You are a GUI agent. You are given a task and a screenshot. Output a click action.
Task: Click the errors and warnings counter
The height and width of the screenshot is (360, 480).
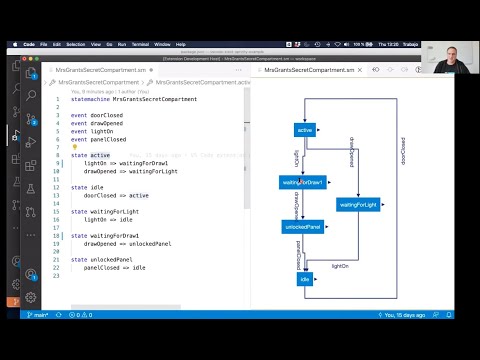point(80,315)
